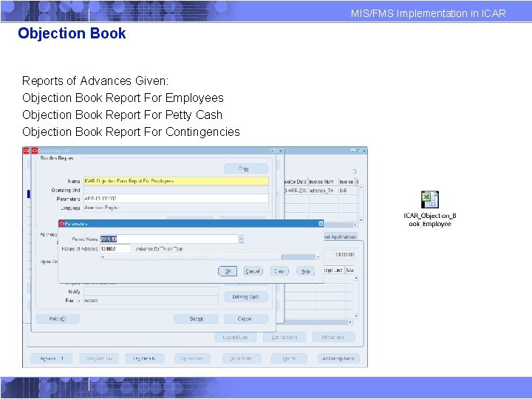Click the Invoice Num column header

coord(323,182)
